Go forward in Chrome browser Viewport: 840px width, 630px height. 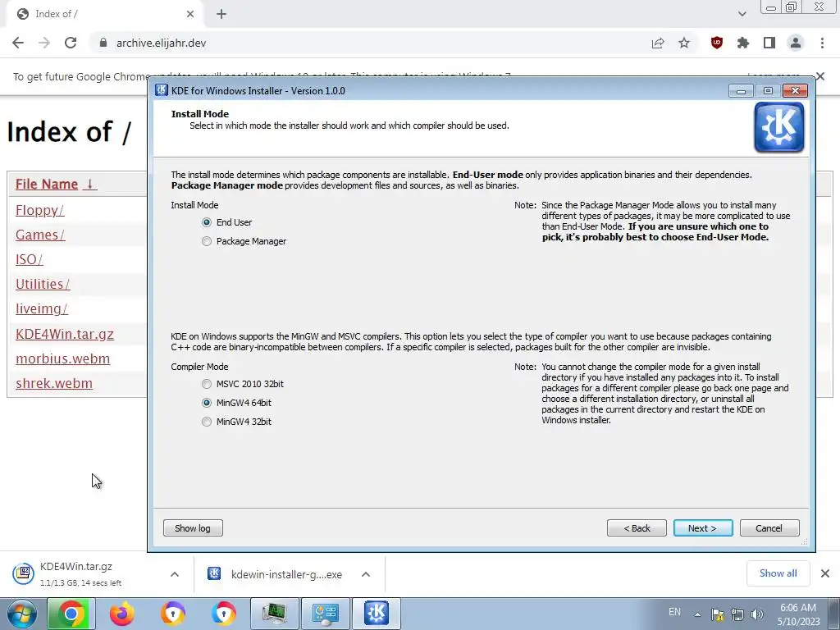(x=44, y=43)
